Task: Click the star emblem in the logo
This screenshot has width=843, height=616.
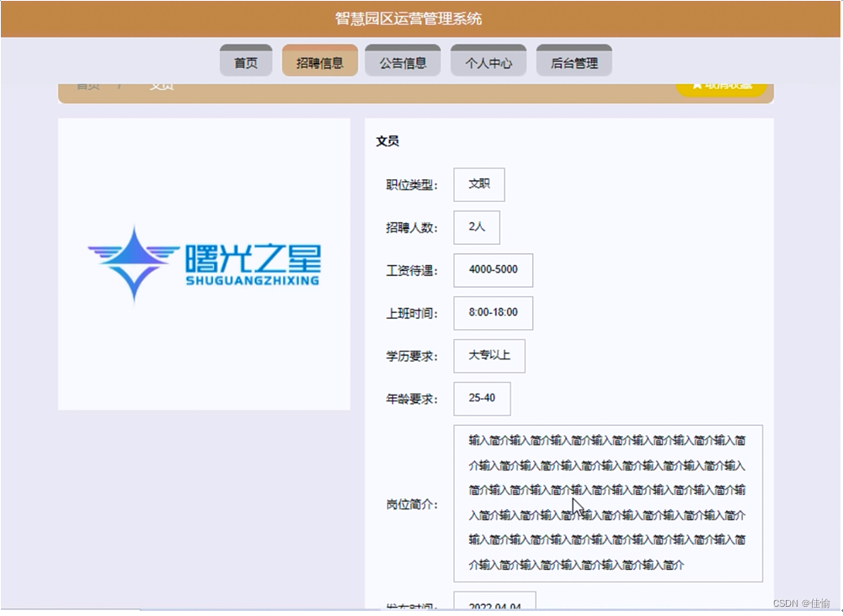Action: (x=135, y=264)
